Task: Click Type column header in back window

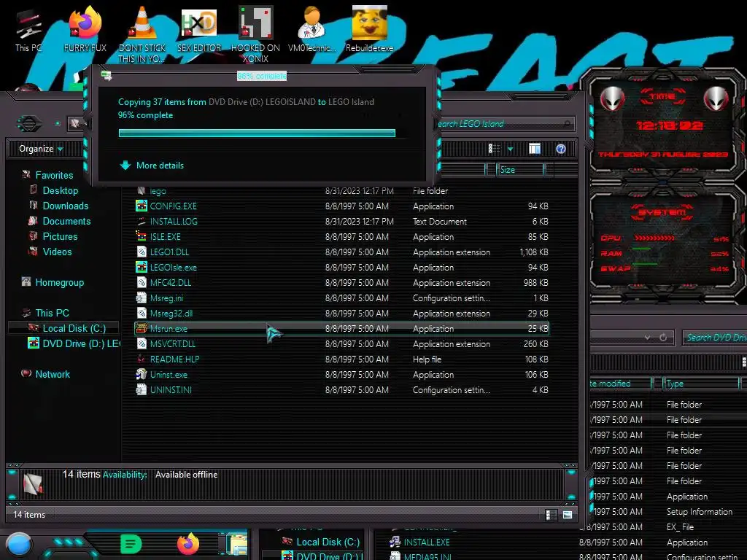Action: tap(701, 384)
